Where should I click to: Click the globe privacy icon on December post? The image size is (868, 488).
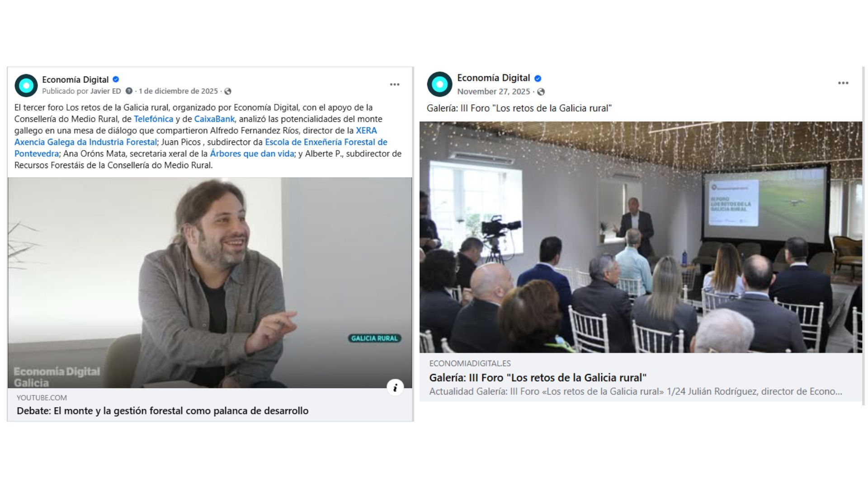pos(228,91)
